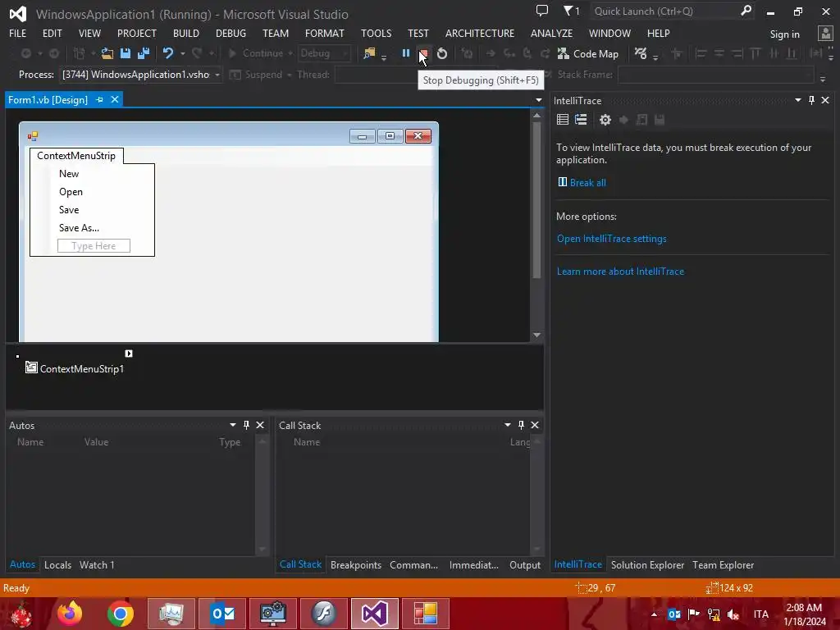Viewport: 840px width, 630px height.
Task: Click Learn more about IntelliTrace link
Action: tap(620, 271)
